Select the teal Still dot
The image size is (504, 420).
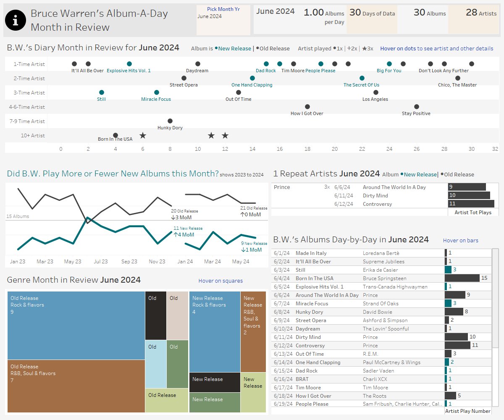click(x=102, y=92)
